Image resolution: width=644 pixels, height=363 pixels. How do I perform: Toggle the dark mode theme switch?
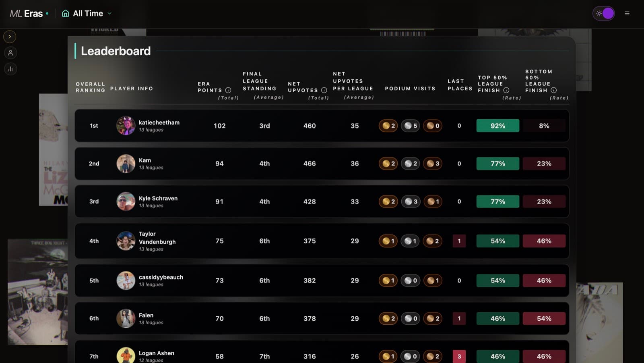(x=603, y=13)
